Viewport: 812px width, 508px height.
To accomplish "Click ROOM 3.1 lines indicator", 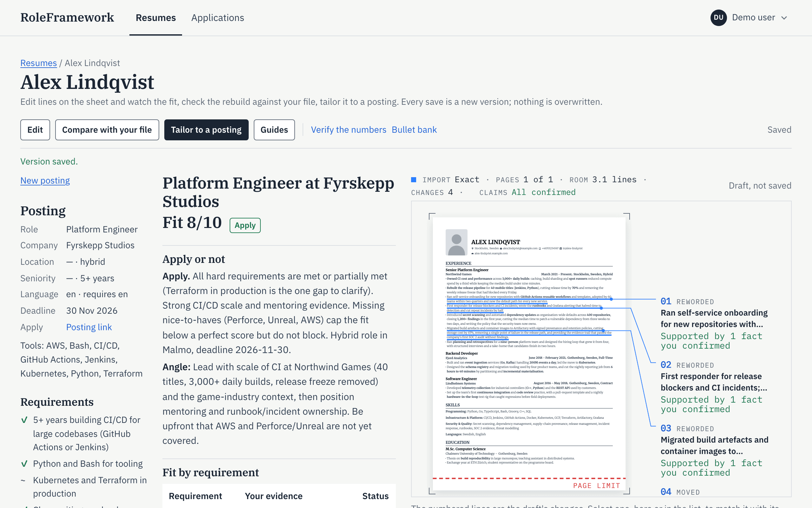I will tap(603, 179).
